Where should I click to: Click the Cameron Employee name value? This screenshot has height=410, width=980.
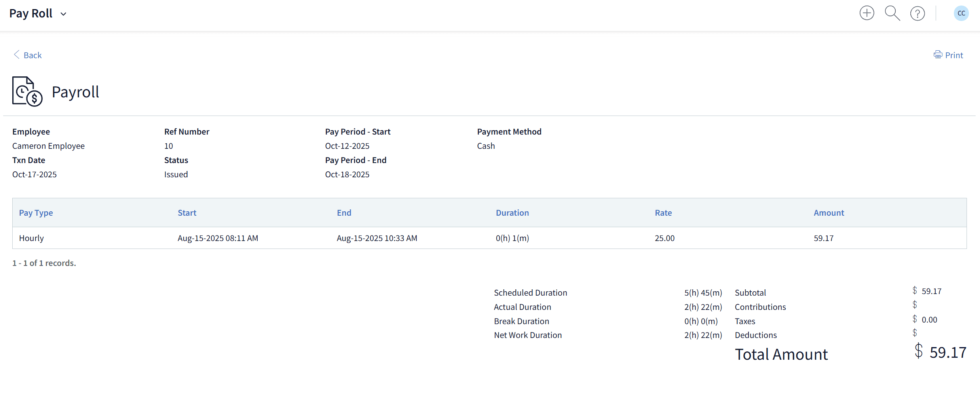pos(48,146)
